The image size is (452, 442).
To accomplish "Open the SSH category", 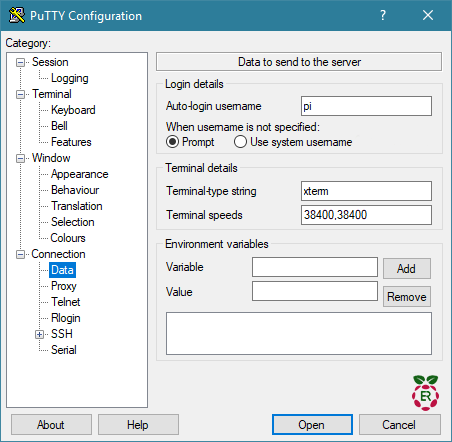I will click(x=62, y=334).
